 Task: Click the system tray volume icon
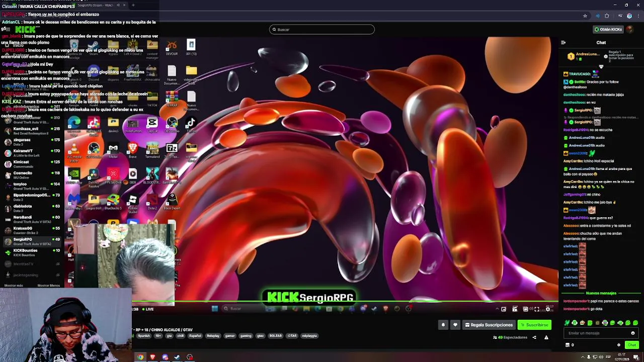tap(601, 357)
